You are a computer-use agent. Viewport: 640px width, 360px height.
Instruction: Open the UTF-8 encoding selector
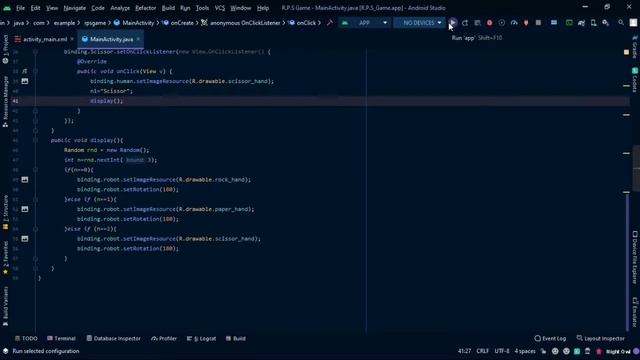coord(502,351)
